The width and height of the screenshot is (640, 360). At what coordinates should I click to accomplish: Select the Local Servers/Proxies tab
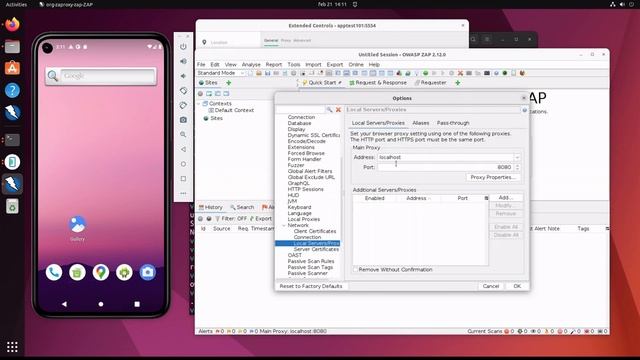pos(378,123)
